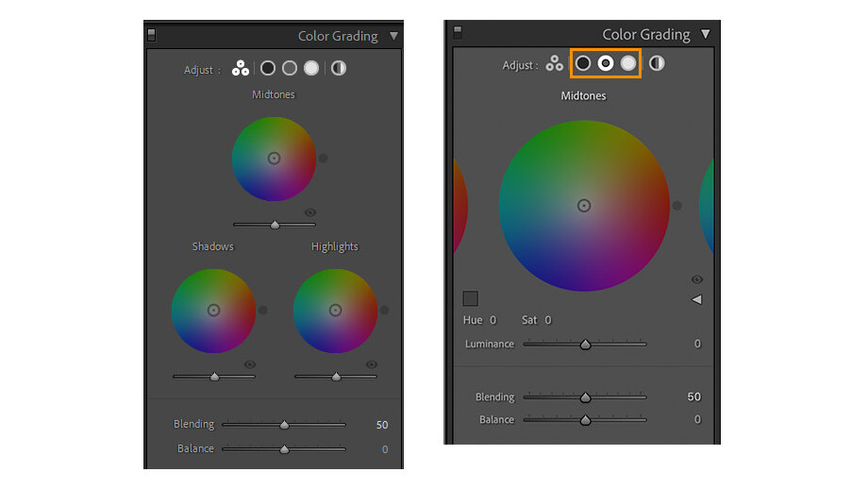Toggle Highlights eye icon in left panel
The image size is (868, 489).
(x=372, y=364)
